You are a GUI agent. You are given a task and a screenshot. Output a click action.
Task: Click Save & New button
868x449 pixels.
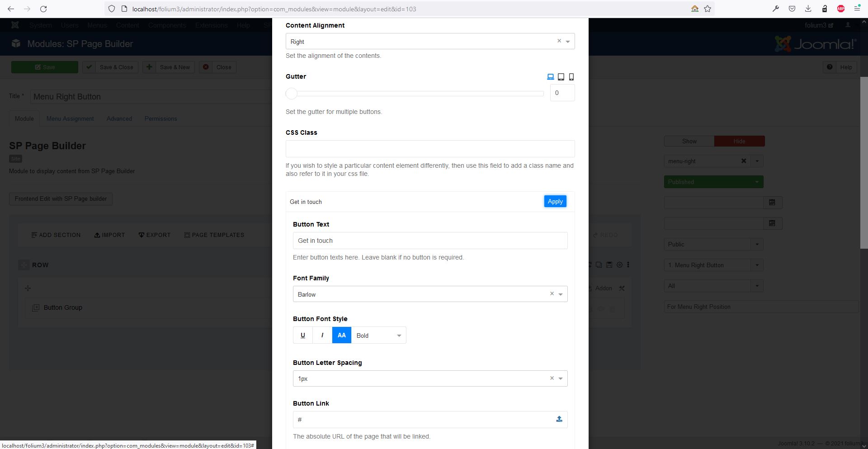coord(169,67)
